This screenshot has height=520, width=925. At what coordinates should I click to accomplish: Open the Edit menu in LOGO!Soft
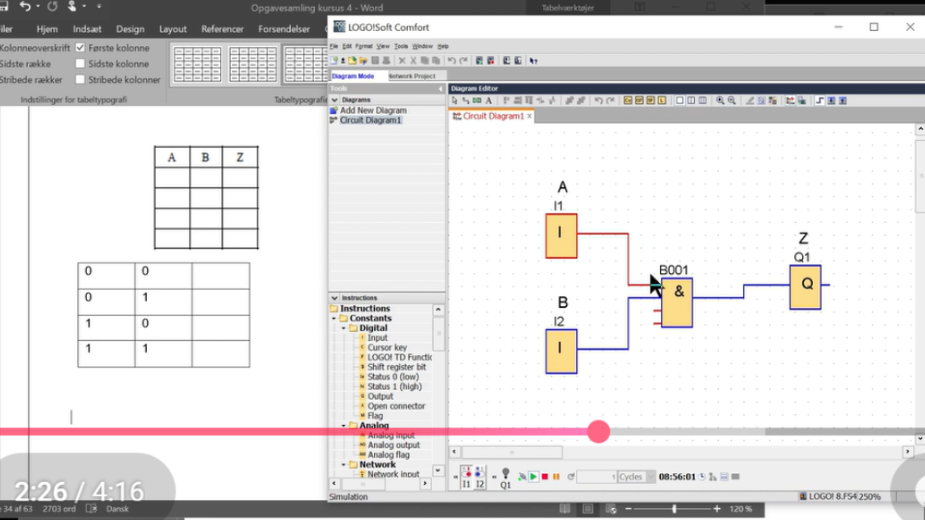tap(347, 46)
